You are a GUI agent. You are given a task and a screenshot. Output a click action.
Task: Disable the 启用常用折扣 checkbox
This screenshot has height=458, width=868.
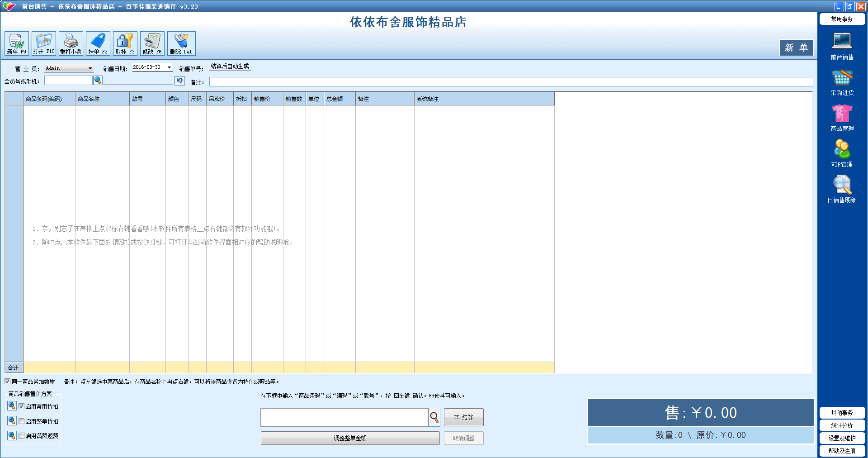pyautogui.click(x=21, y=406)
